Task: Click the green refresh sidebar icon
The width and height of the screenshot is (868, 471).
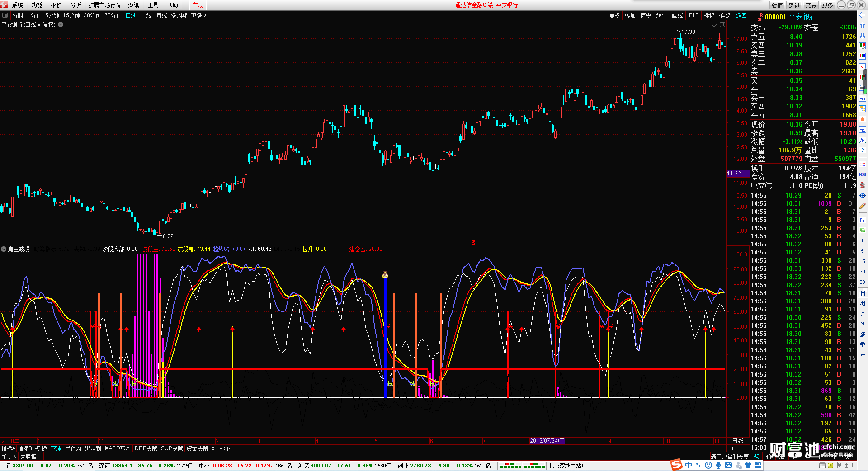Action: [863, 230]
